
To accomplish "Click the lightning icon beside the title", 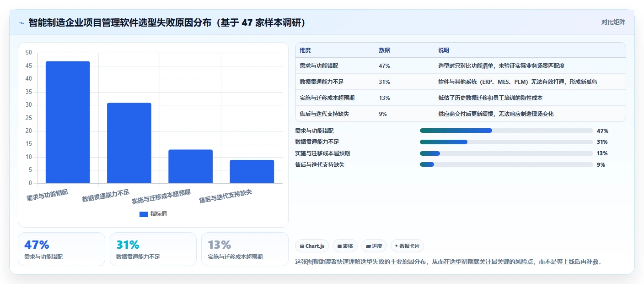I will 21,23.
